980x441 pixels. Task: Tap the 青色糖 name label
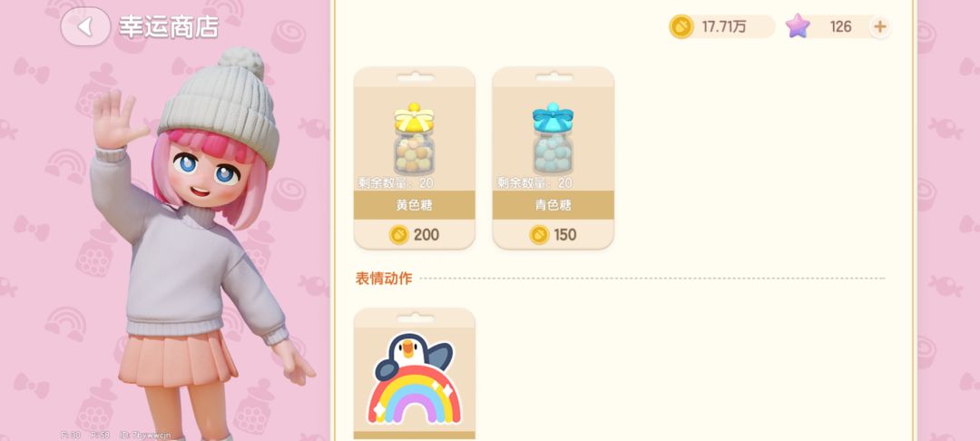click(x=554, y=205)
